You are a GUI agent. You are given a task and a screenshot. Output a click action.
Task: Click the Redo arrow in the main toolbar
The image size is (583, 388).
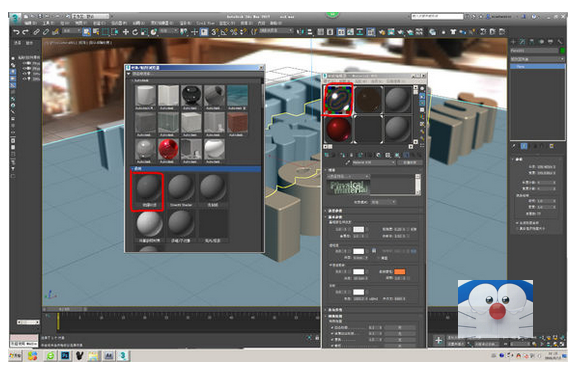(25, 32)
